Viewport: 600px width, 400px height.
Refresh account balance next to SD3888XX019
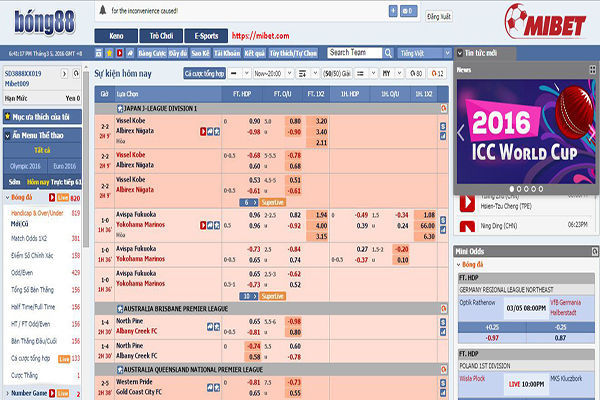pos(76,73)
